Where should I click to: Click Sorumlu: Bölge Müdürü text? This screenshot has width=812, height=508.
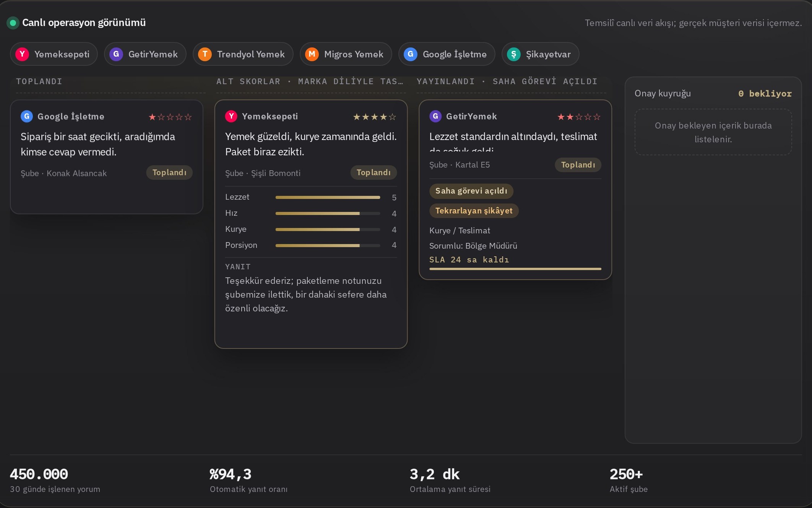click(473, 246)
